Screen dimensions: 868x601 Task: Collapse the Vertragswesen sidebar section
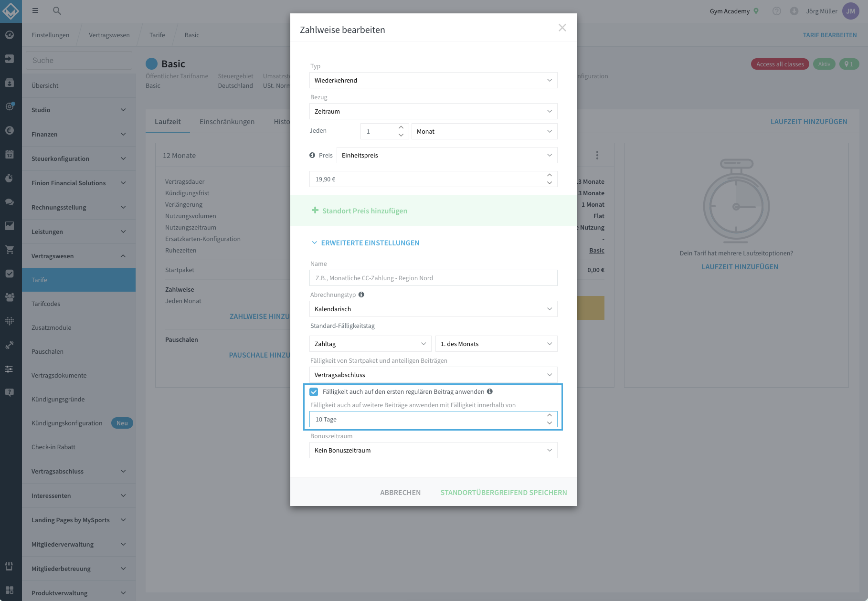tap(79, 256)
